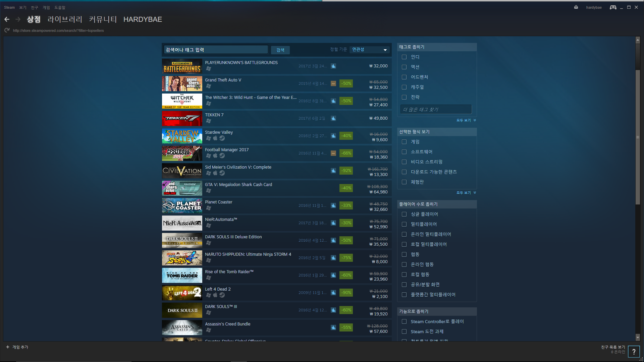Open the notifications icon beside hardybae
This screenshot has width=644, height=362.
click(576, 7)
